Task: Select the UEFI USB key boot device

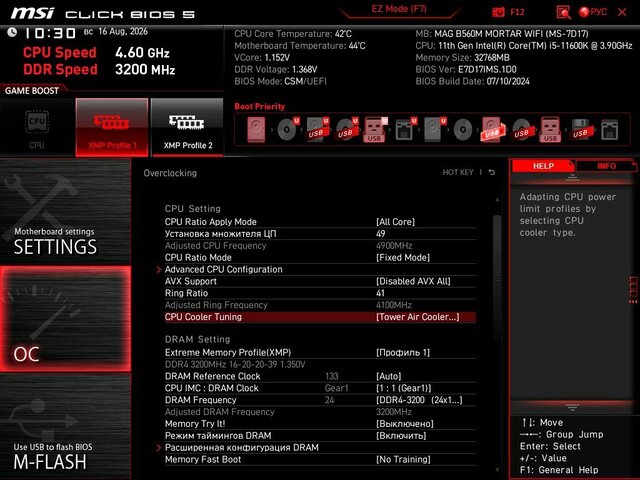Action: coord(375,130)
